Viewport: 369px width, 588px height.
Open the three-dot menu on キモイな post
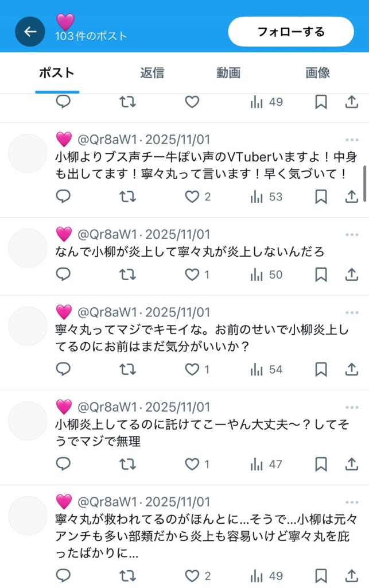tap(352, 313)
